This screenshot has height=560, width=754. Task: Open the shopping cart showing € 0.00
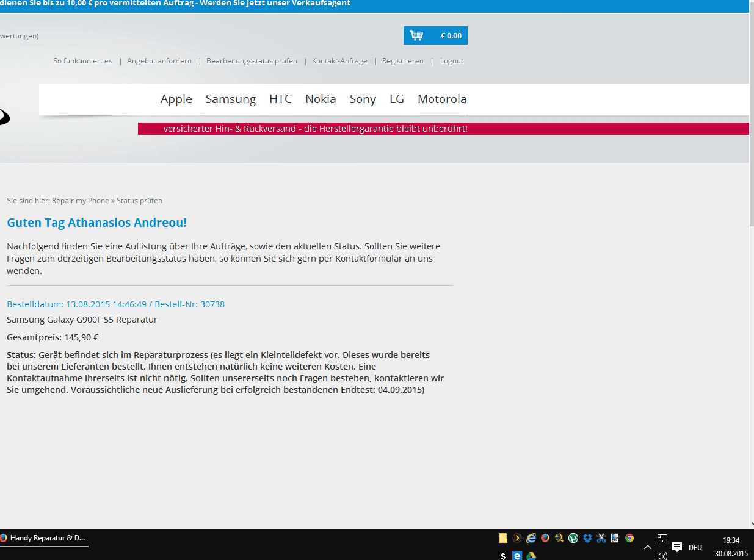point(435,35)
